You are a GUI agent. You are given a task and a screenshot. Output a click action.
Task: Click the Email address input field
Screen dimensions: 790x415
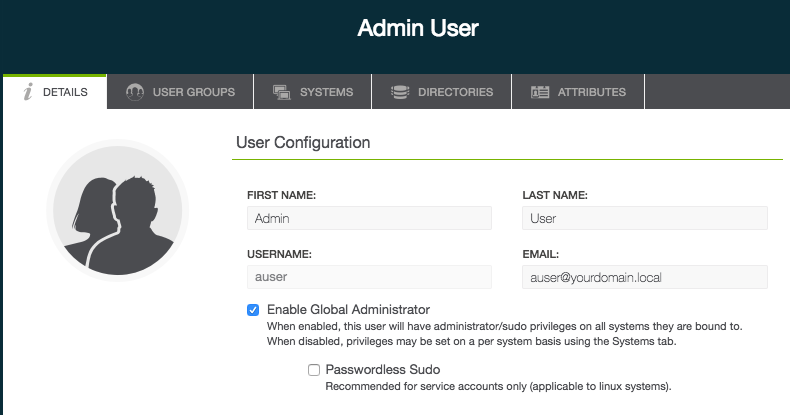(645, 277)
